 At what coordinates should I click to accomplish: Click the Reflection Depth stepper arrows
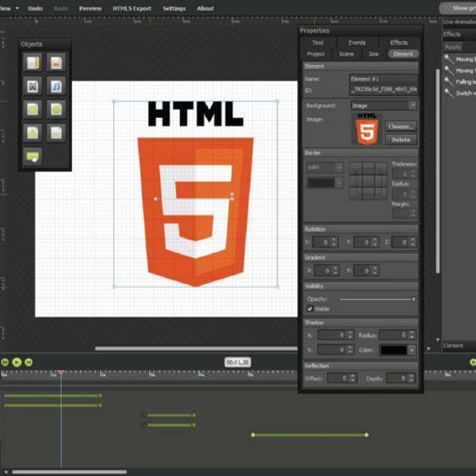(411, 378)
